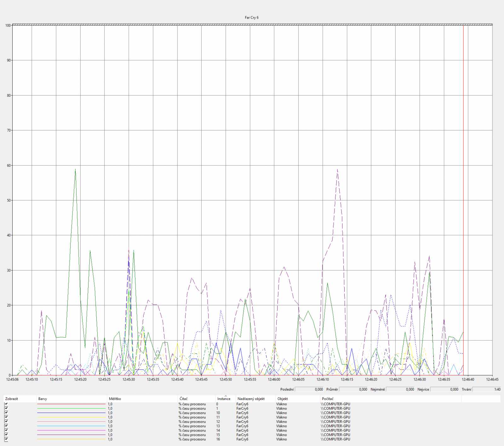This screenshot has height=446, width=504.
Task: Select the Vlákno cell in instance 15 row
Action: pyautogui.click(x=282, y=435)
